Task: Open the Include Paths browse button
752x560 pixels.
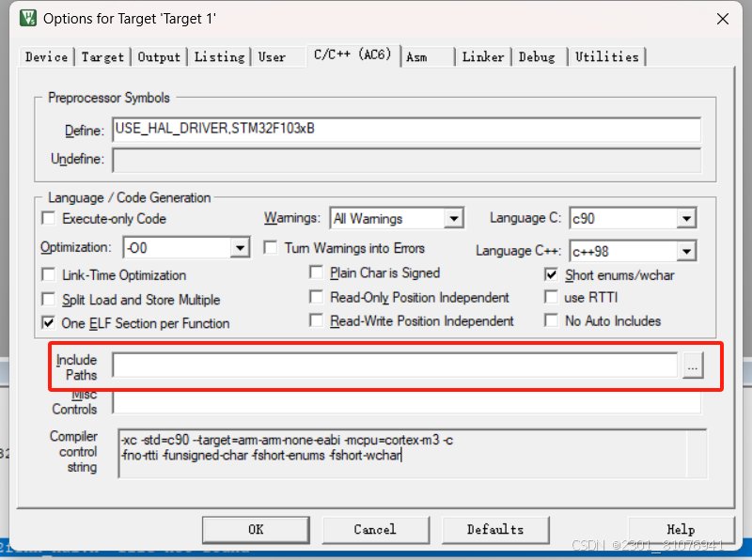Action: pos(693,366)
